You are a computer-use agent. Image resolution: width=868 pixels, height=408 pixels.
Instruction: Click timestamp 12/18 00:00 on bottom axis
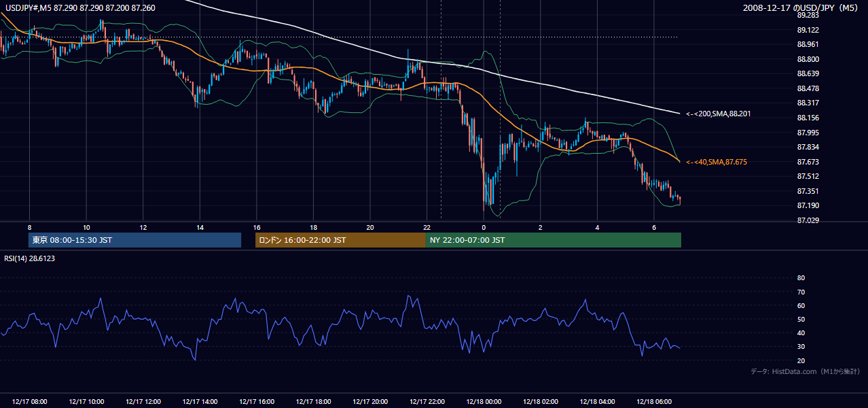(484, 402)
